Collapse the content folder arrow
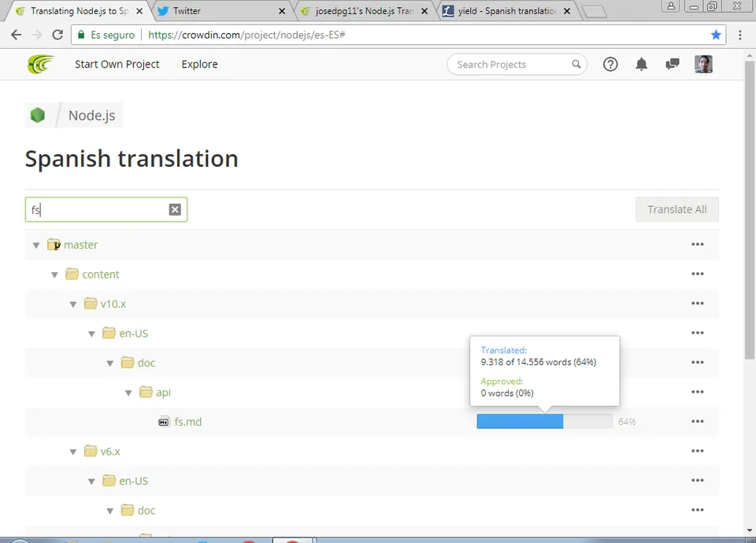 pos(54,275)
